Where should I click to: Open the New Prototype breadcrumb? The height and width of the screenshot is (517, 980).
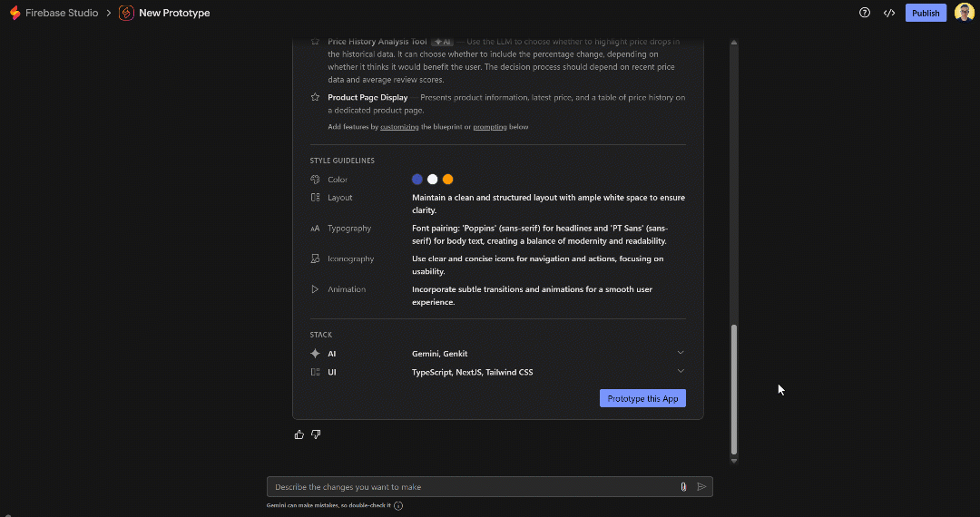(173, 13)
